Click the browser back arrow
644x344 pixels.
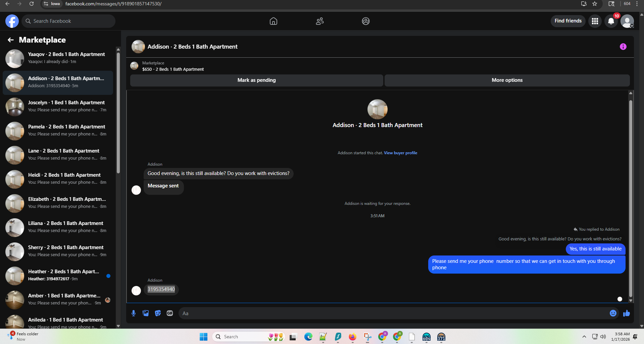pyautogui.click(x=7, y=4)
